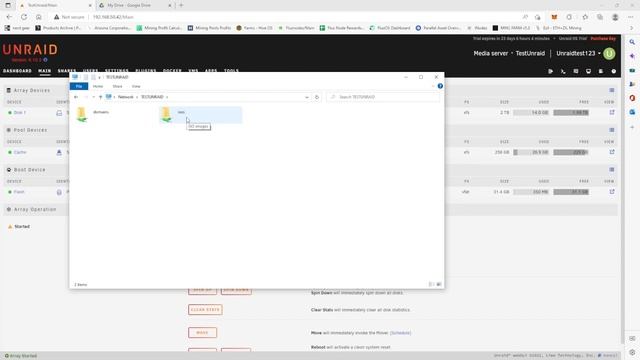Open Unraid MAIN menu

click(x=44, y=71)
